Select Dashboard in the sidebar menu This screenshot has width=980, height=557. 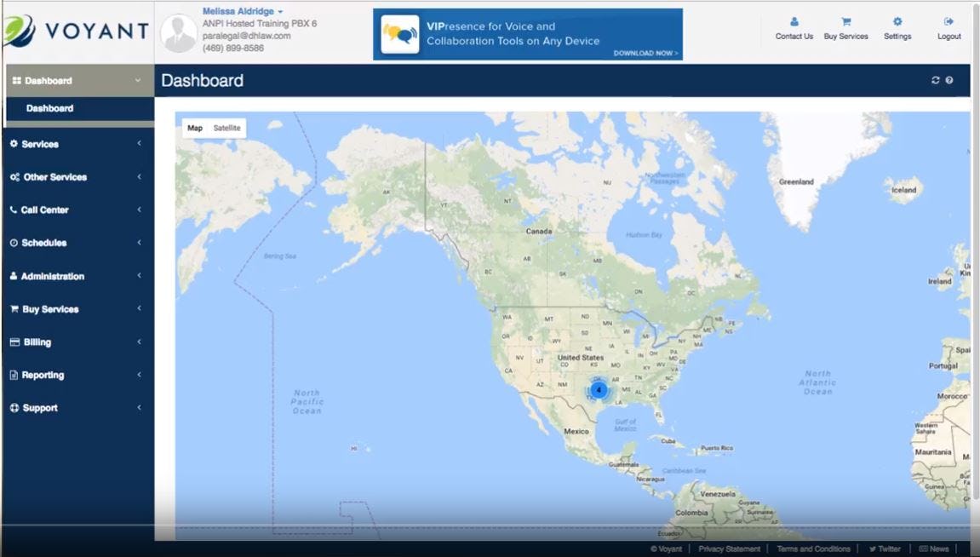(x=49, y=108)
